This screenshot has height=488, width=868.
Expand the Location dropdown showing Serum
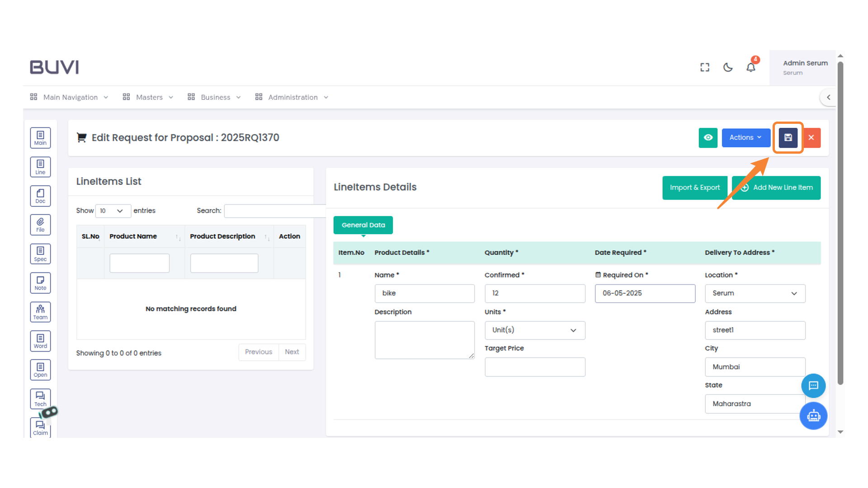755,293
